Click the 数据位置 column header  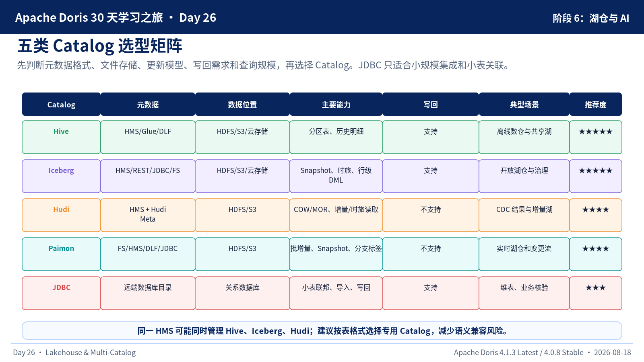pyautogui.click(x=242, y=104)
